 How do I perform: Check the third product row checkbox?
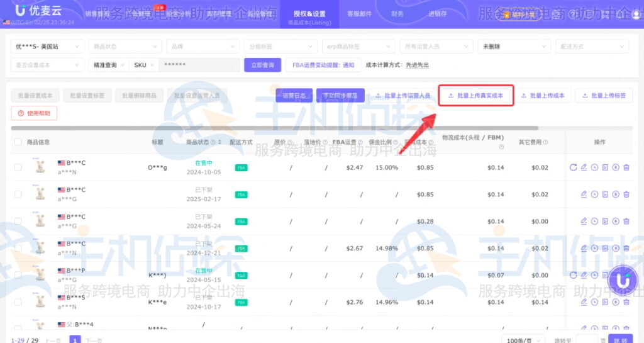click(18, 222)
